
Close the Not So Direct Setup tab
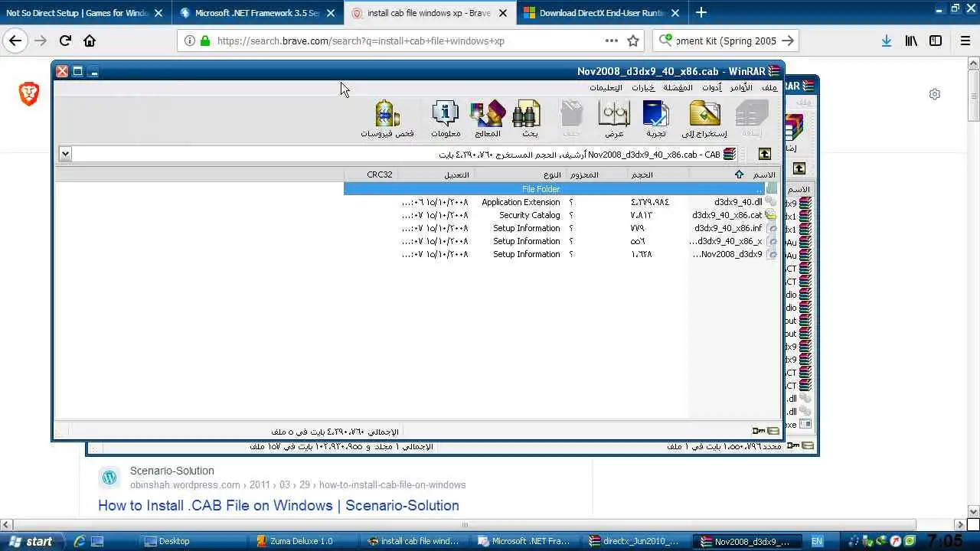pyautogui.click(x=158, y=13)
